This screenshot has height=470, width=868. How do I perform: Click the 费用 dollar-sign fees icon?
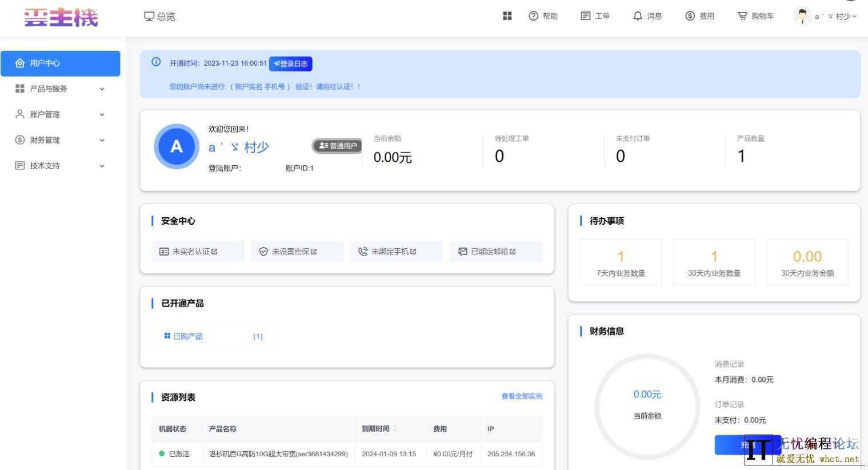coord(689,15)
